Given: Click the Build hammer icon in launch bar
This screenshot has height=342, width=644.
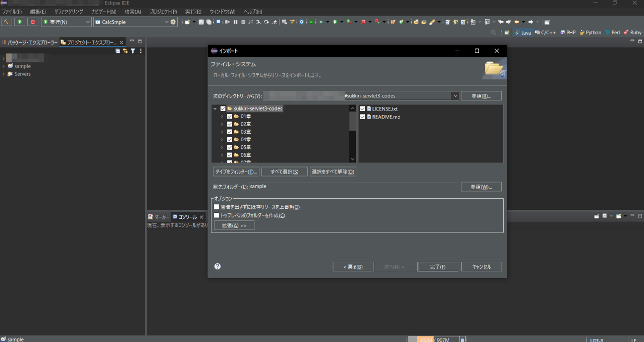Looking at the screenshot, I should (x=7, y=22).
